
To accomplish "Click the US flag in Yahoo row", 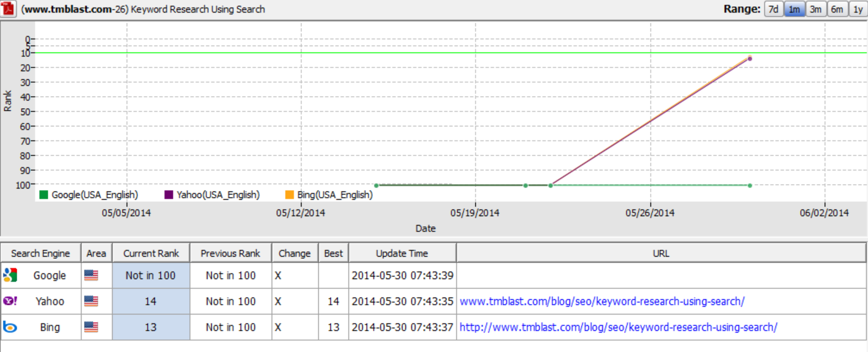I will point(91,301).
